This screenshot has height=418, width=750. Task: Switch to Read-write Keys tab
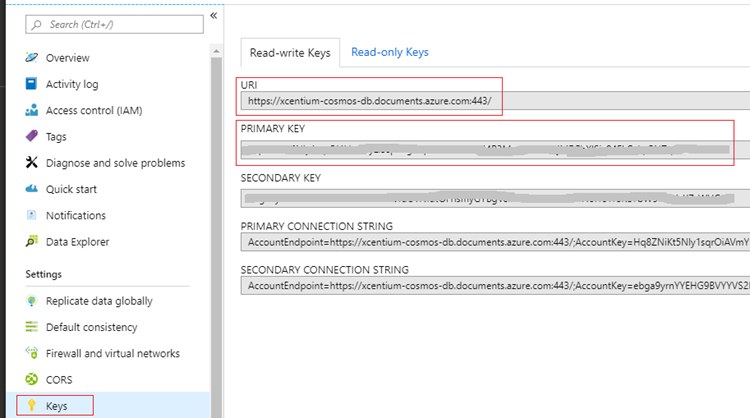[290, 53]
